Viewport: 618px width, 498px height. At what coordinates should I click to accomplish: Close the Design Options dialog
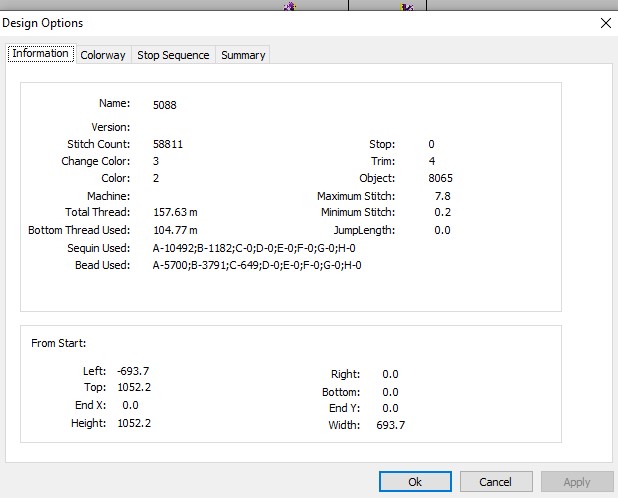pyautogui.click(x=606, y=23)
